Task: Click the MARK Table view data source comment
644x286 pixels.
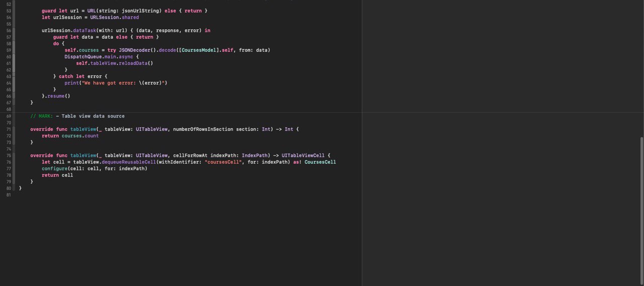Action: point(77,116)
